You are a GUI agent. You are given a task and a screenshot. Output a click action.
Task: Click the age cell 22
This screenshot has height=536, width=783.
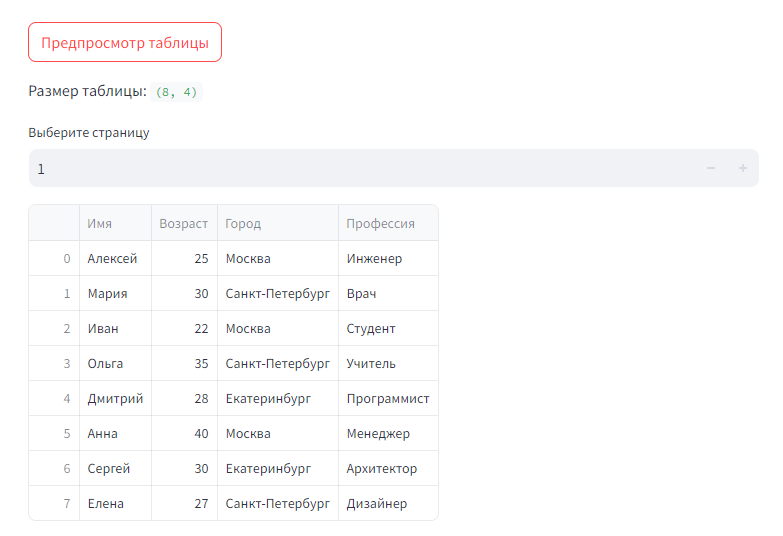(184, 328)
